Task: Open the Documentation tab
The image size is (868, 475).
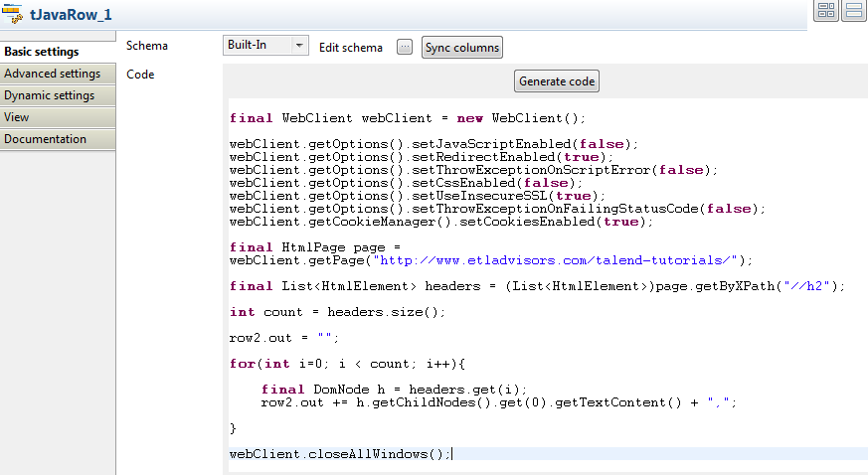Action: click(58, 139)
